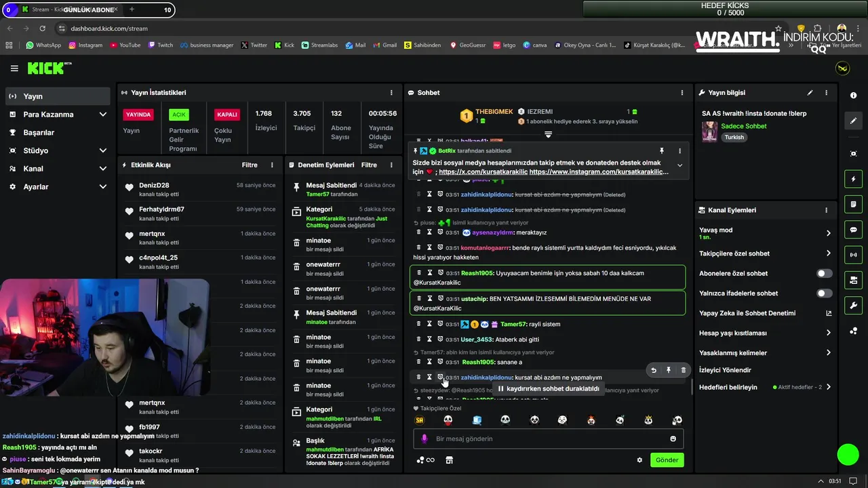Open Filtre in Denetim Eylemleri panel
The height and width of the screenshot is (488, 868).
click(369, 165)
